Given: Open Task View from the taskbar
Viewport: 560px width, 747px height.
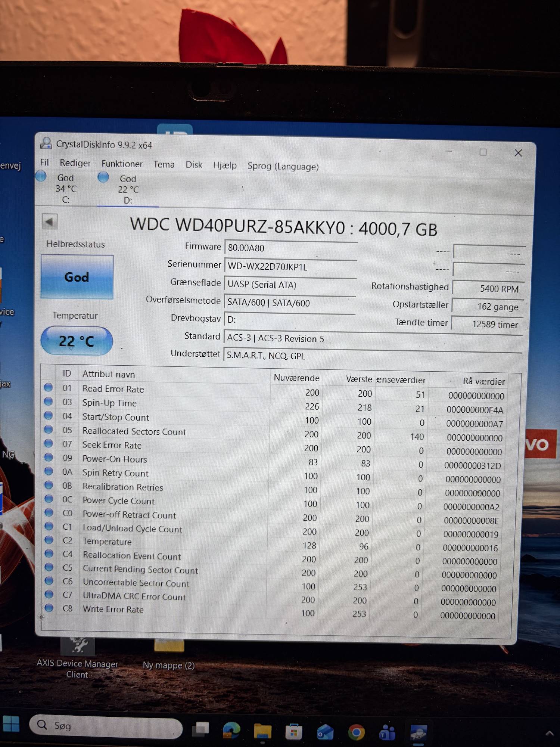Looking at the screenshot, I should (200, 729).
